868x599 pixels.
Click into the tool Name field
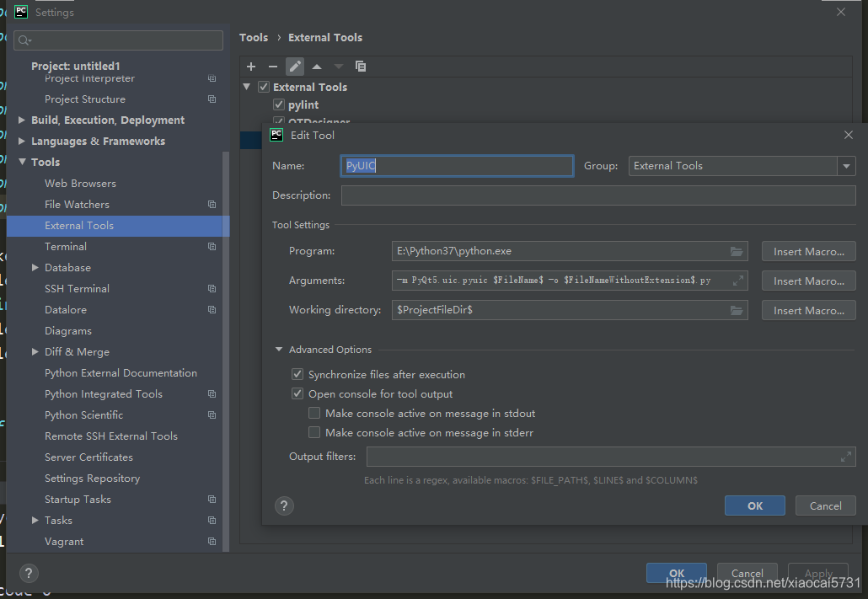(457, 165)
